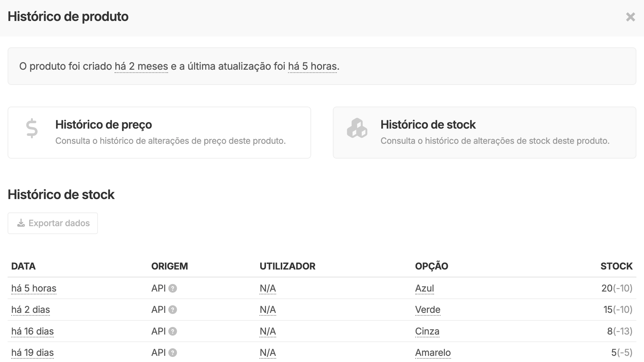Click the help icon beside API for há 5 horas
This screenshot has height=362, width=644.
point(173,288)
